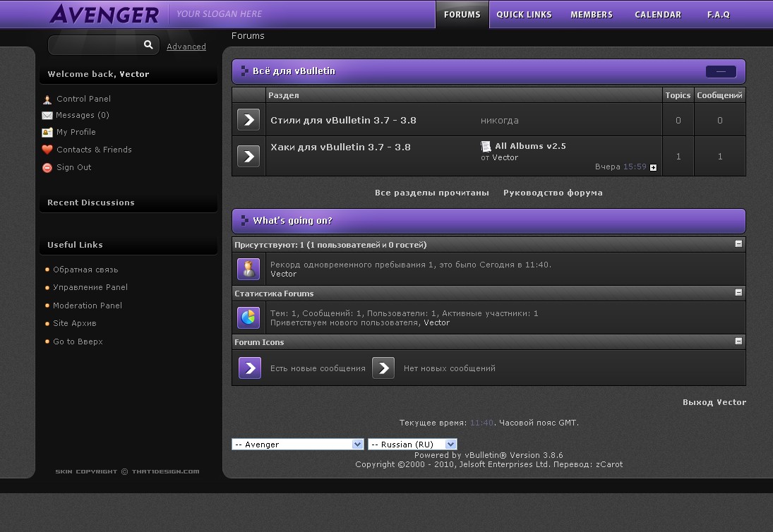
Task: Open Стили для vBulletin 3.7 - 3.8 forum
Action: point(343,120)
